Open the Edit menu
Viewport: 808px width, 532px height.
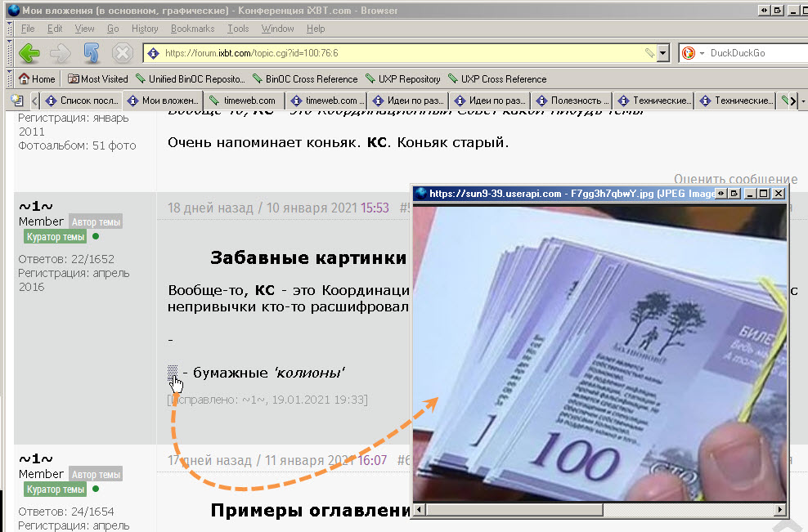pyautogui.click(x=55, y=29)
